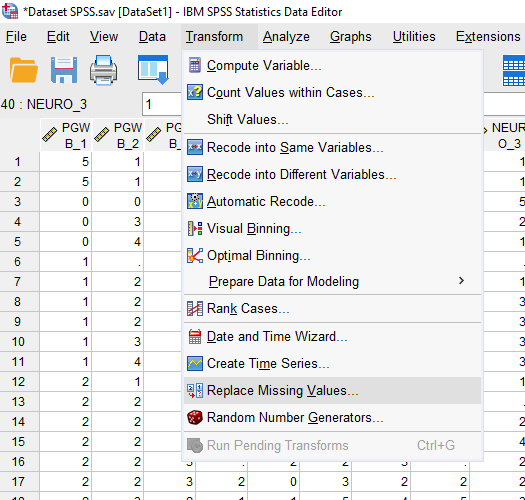The height and width of the screenshot is (500, 525).
Task: Click the Recode into Same Variables icon
Action: pyautogui.click(x=195, y=147)
